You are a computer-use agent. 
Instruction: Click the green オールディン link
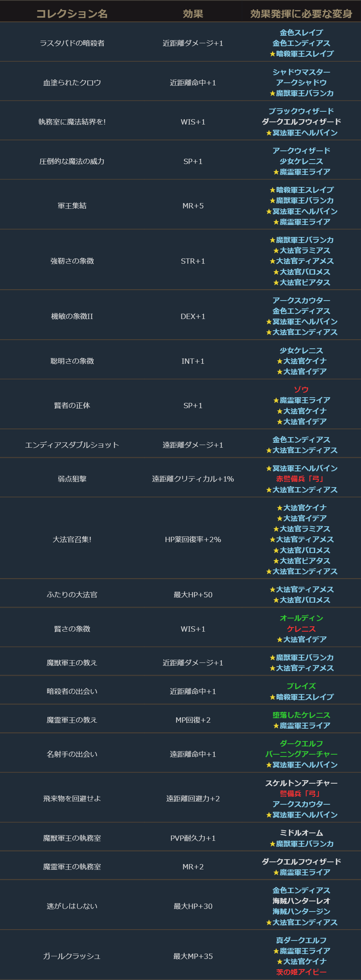pyautogui.click(x=301, y=618)
